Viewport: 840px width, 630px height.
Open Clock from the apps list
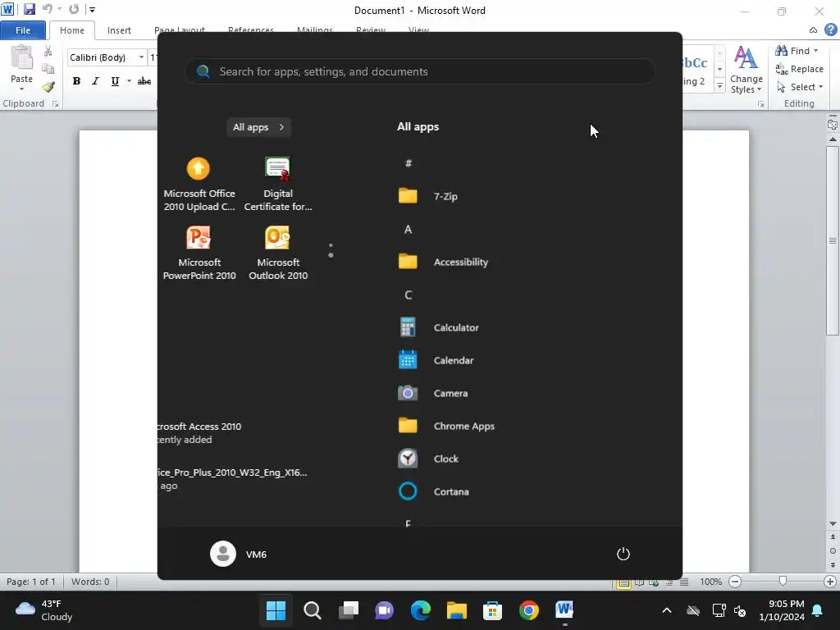[x=445, y=459]
